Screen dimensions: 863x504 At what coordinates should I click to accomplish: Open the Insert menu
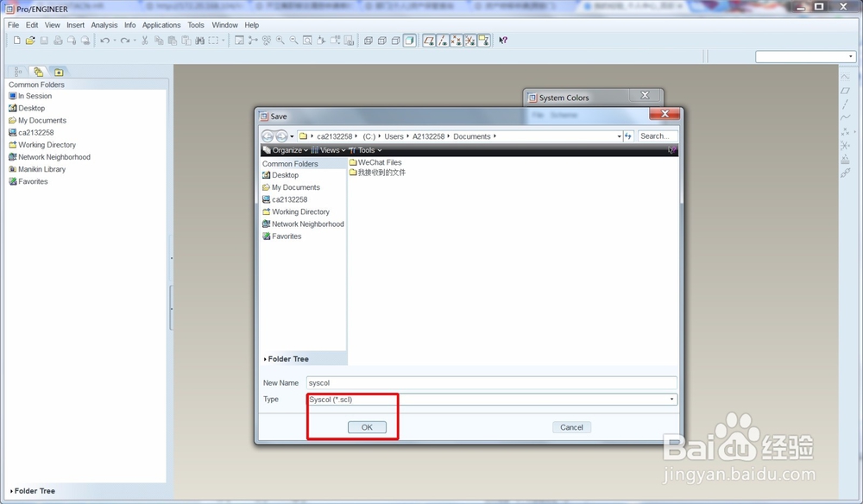(75, 25)
